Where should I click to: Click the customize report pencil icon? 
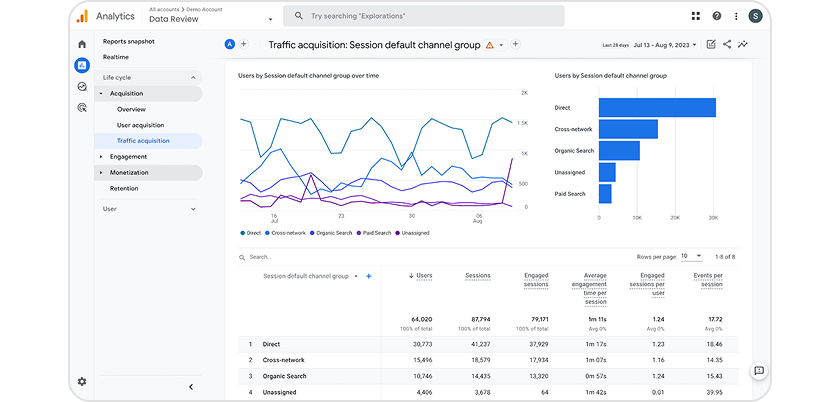[711, 45]
